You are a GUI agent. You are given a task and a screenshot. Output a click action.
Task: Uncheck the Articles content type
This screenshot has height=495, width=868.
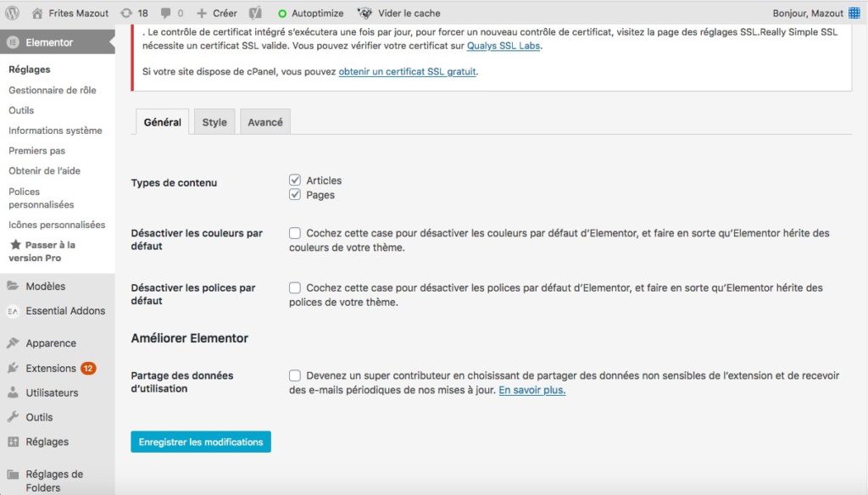[294, 180]
